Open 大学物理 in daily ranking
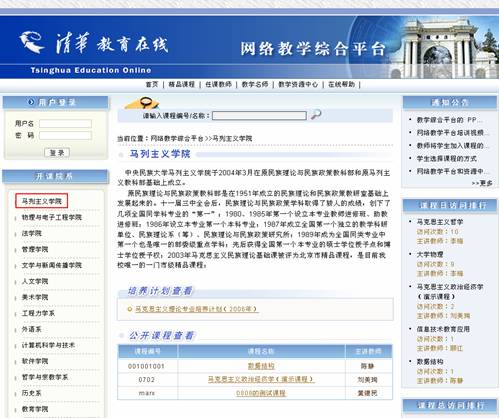The image size is (499, 418). (x=430, y=254)
